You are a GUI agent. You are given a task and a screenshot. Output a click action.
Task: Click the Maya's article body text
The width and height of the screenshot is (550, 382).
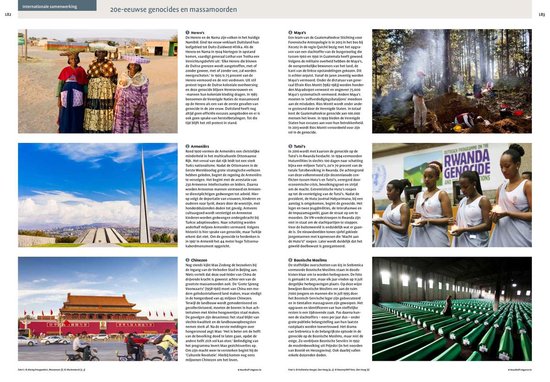(x=326, y=85)
